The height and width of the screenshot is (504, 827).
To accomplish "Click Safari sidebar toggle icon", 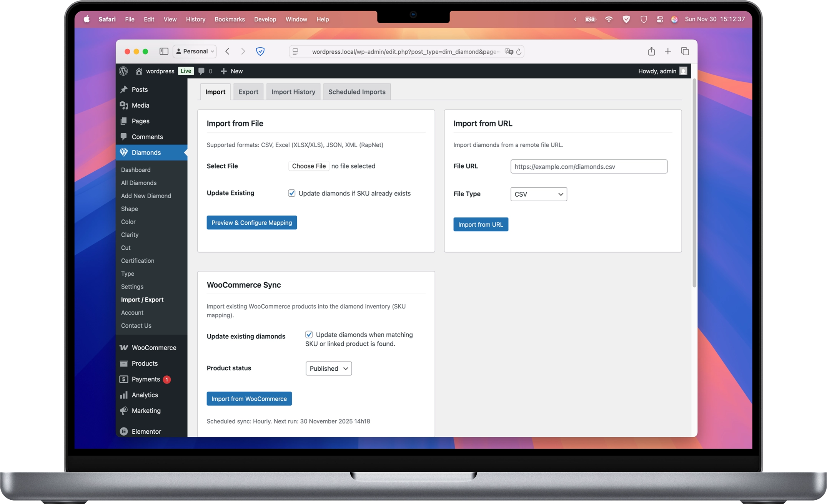I will (x=164, y=51).
